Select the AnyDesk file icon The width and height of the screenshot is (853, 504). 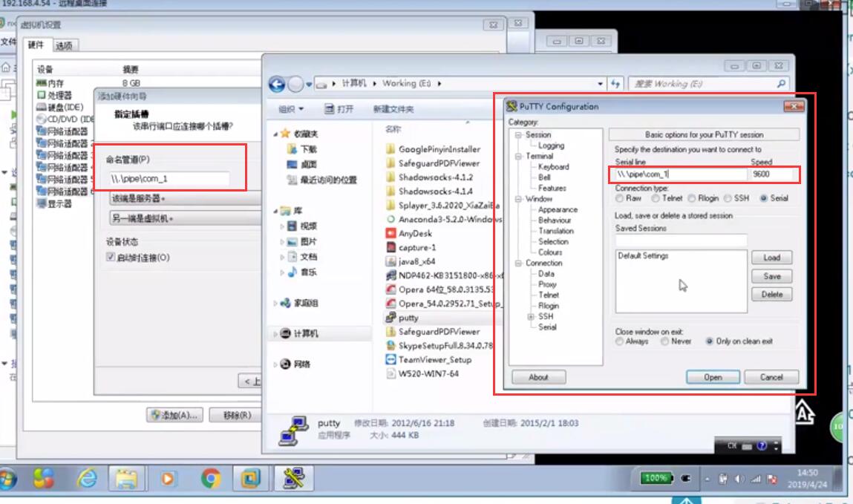[390, 233]
